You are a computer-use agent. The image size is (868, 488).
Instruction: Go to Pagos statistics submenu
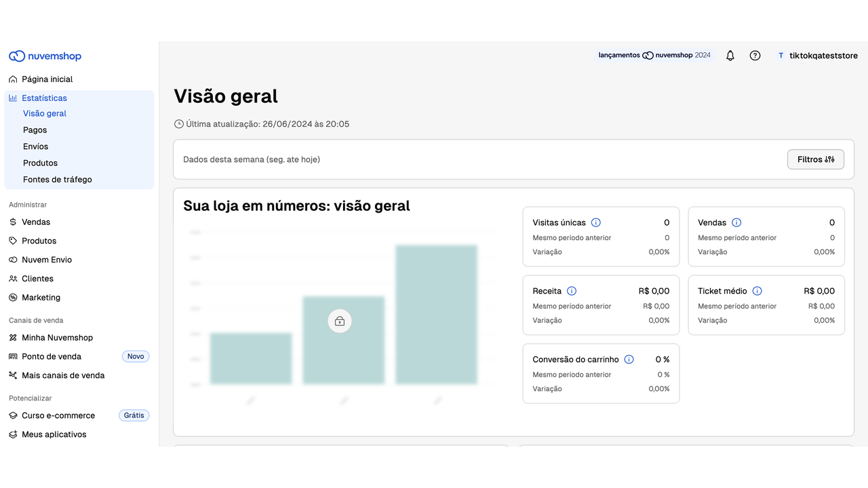pos(35,130)
